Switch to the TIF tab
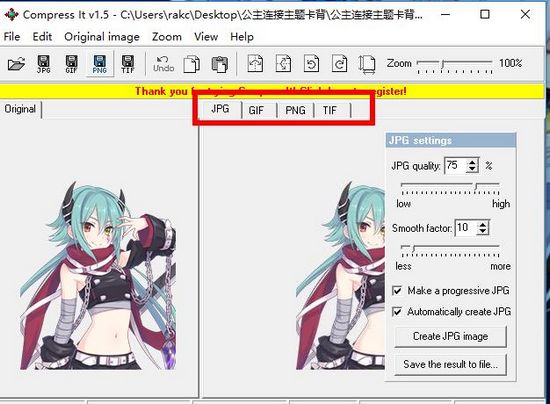The height and width of the screenshot is (404, 550). (330, 110)
